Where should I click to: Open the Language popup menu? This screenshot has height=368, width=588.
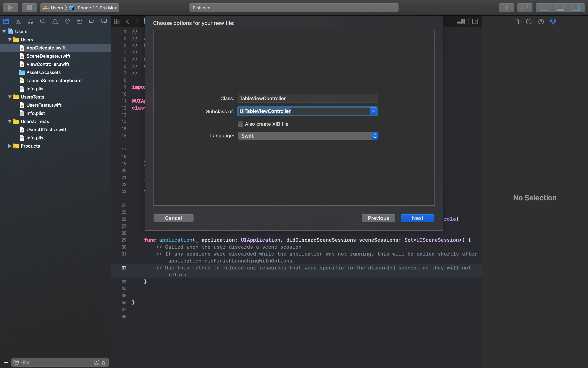[308, 136]
